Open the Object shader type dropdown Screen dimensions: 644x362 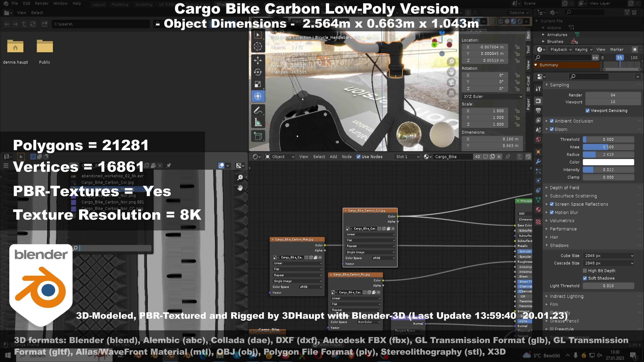pos(280,157)
